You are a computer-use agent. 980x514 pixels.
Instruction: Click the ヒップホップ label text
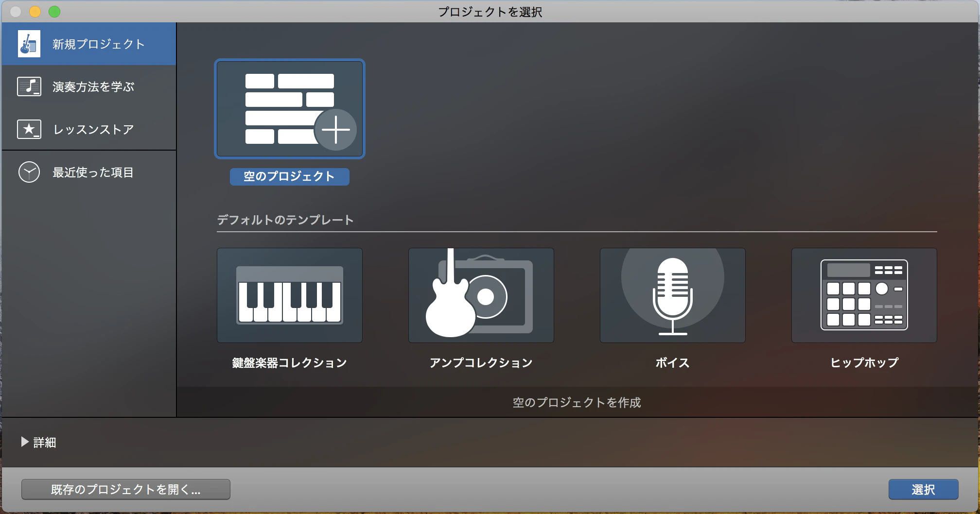tap(864, 363)
